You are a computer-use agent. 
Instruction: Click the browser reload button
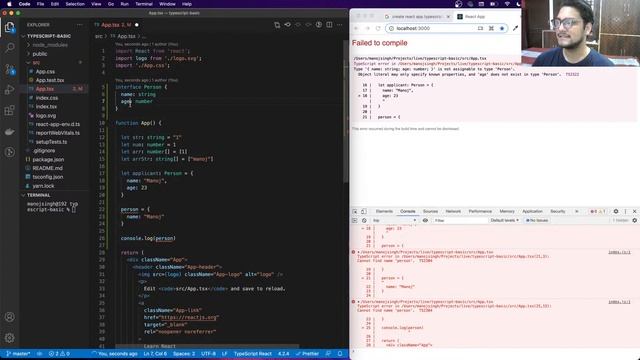(x=378, y=29)
